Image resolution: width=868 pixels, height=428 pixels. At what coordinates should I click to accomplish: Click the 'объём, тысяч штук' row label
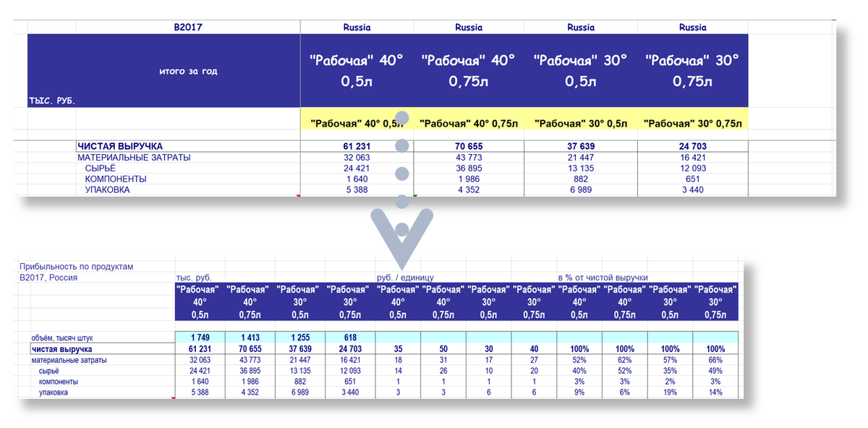tap(62, 338)
